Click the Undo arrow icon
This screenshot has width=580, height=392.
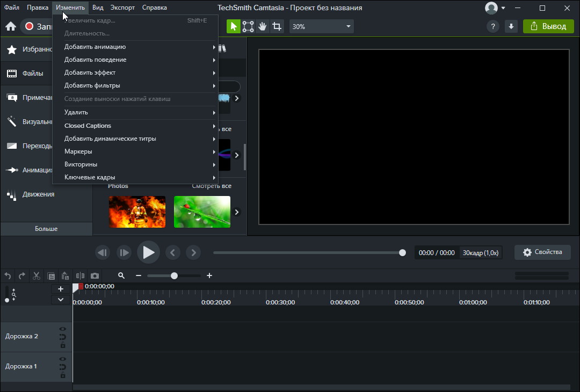pos(8,275)
